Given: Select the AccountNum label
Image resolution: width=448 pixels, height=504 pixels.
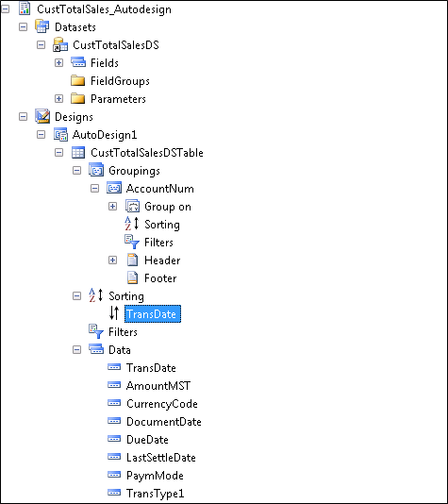Looking at the screenshot, I should [160, 189].
